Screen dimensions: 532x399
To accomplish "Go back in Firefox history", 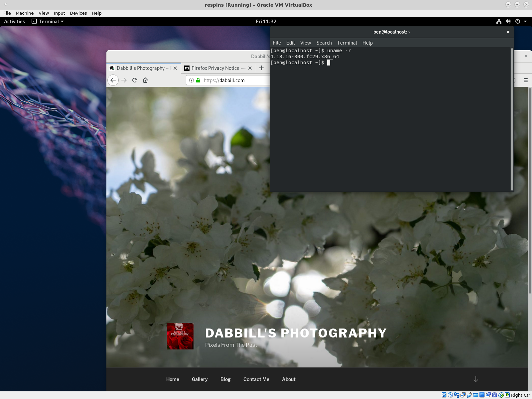I will 113,80.
